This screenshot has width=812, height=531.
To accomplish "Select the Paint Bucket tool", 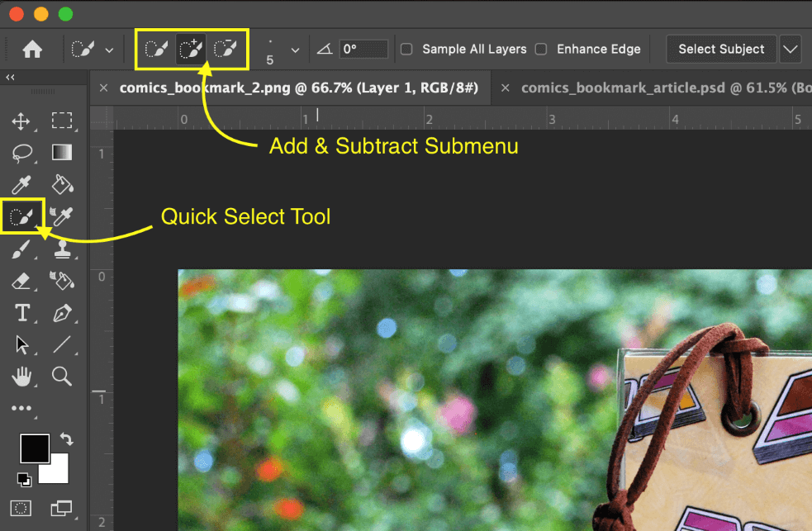I will 62,185.
